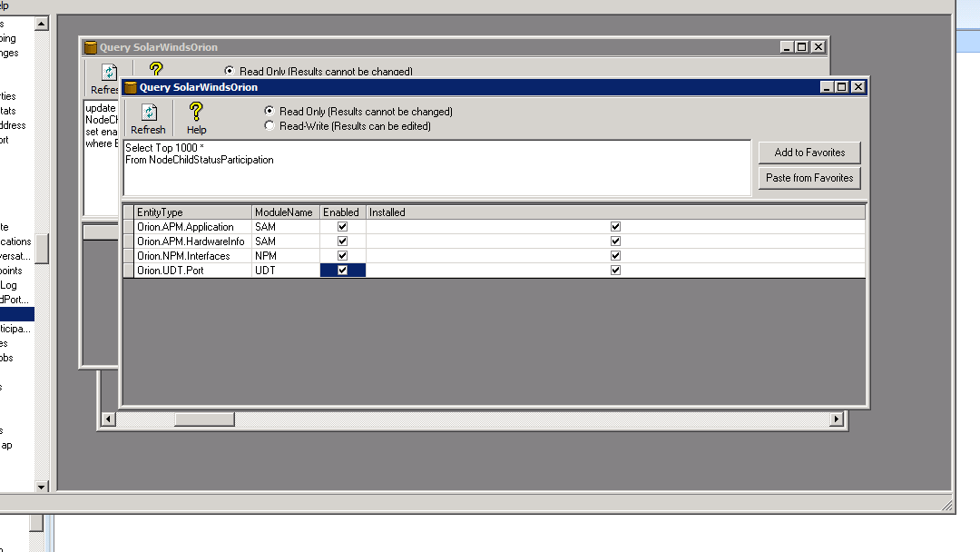Minimize the back Query SolarWindsOrion window
The width and height of the screenshot is (980, 552).
(x=787, y=47)
